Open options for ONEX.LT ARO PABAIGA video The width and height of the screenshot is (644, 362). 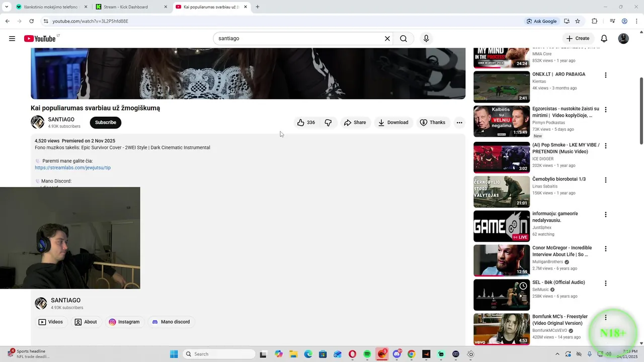pyautogui.click(x=606, y=75)
